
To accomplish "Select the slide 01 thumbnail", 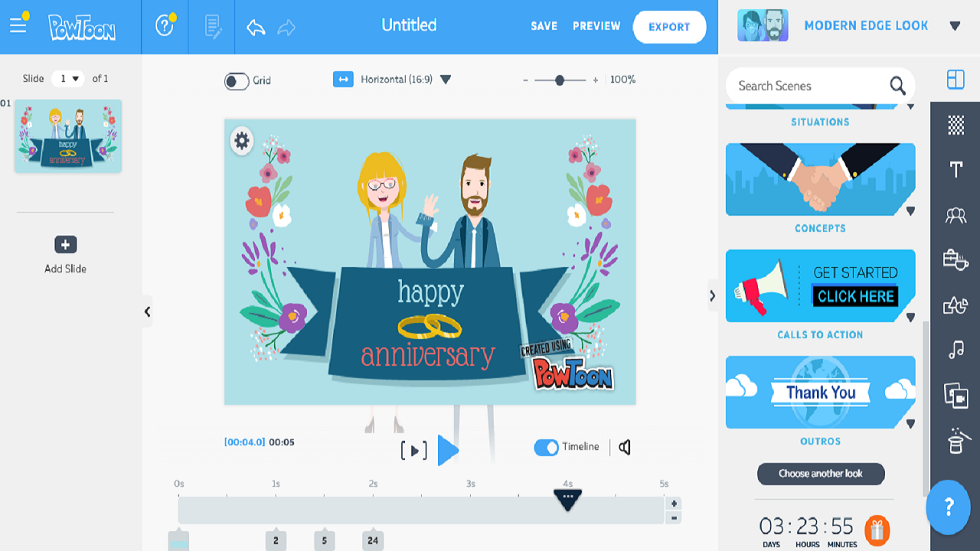I will point(68,136).
